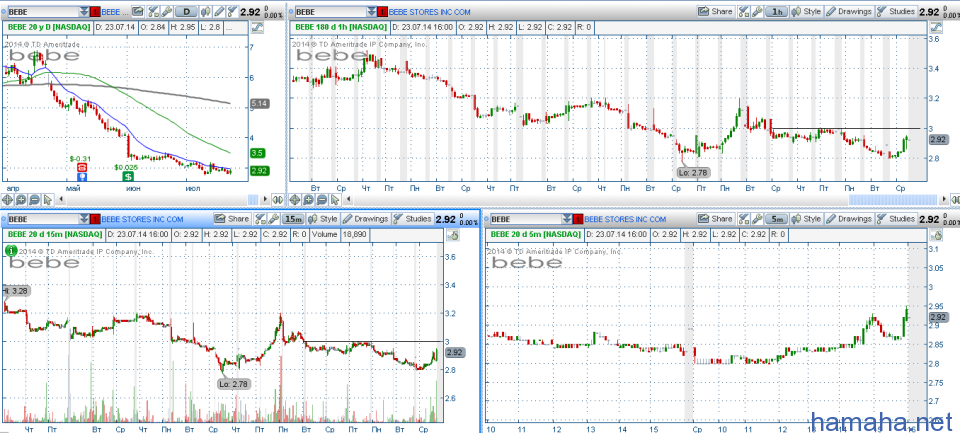Open D timeframe selector in daily chart

[x=186, y=12]
